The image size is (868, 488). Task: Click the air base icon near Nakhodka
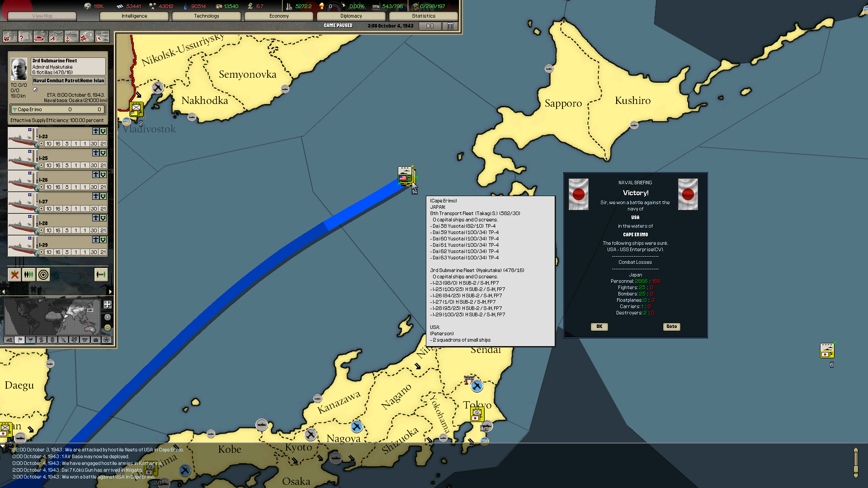coord(157,87)
